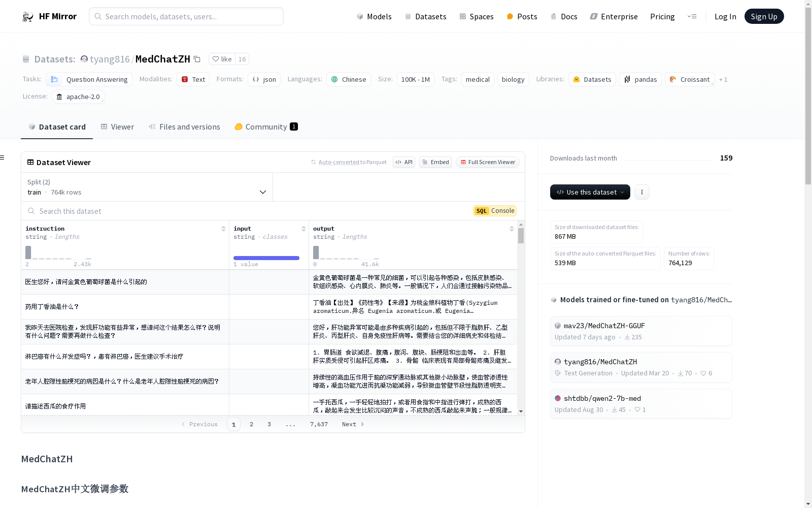Screen dimensions: 812x508
Task: Open the Enterprise page
Action: [614, 17]
